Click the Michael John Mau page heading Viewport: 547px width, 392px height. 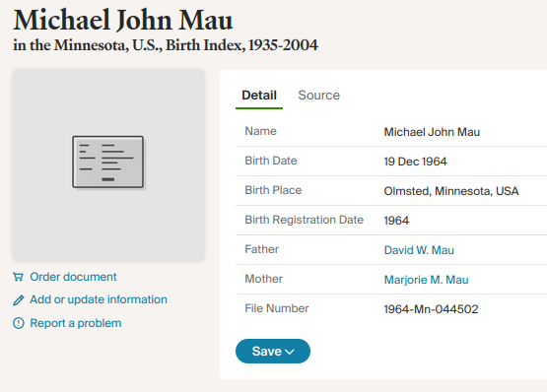pyautogui.click(x=123, y=21)
